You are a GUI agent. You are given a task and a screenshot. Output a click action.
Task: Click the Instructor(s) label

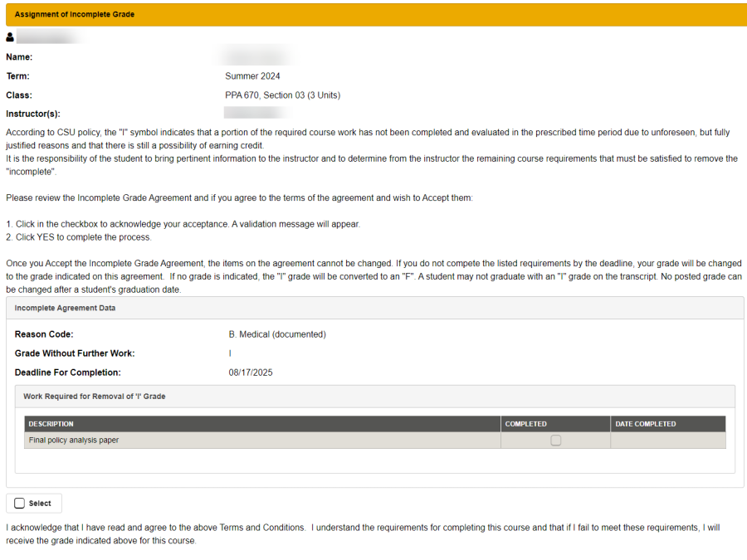[32, 114]
